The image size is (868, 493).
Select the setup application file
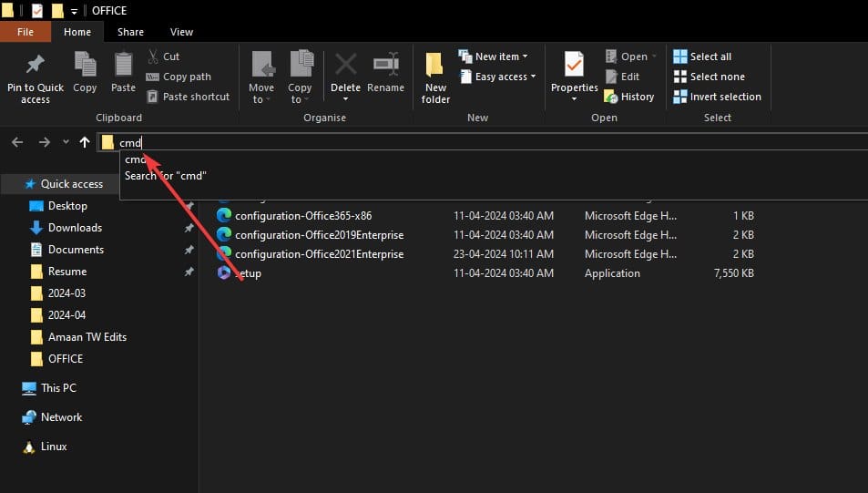248,273
